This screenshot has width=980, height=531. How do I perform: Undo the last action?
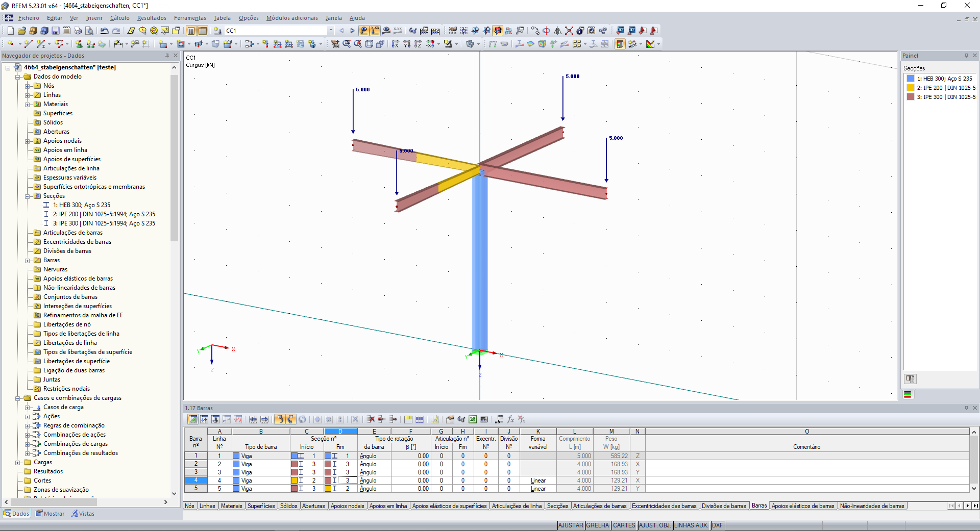104,31
